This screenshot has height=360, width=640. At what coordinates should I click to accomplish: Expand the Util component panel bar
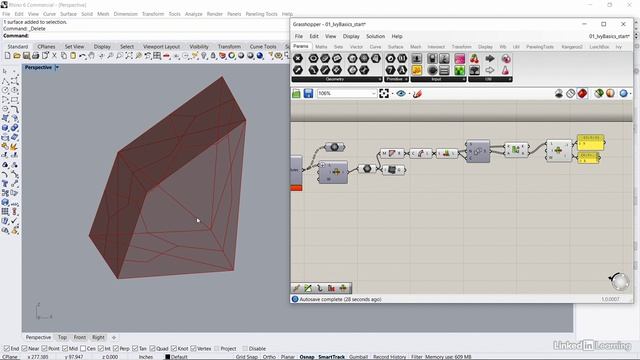point(490,79)
